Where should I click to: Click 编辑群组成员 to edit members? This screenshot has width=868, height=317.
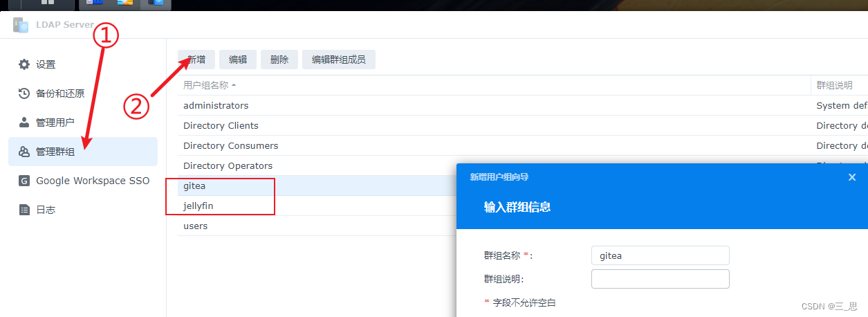[x=339, y=60]
